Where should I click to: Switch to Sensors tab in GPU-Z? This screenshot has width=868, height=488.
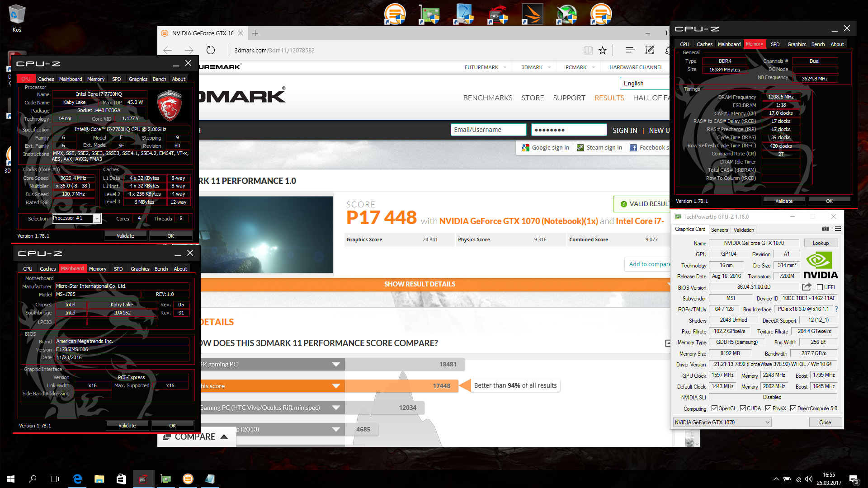pyautogui.click(x=719, y=230)
